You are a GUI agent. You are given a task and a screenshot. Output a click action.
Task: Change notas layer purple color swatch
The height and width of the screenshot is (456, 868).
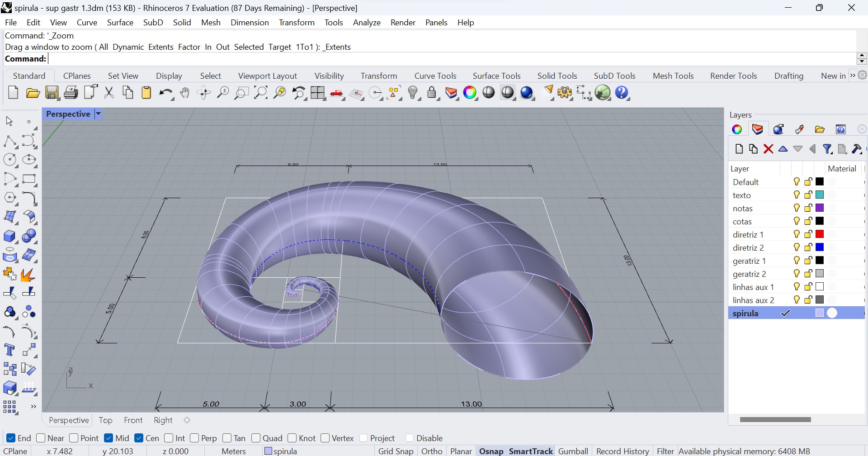820,208
